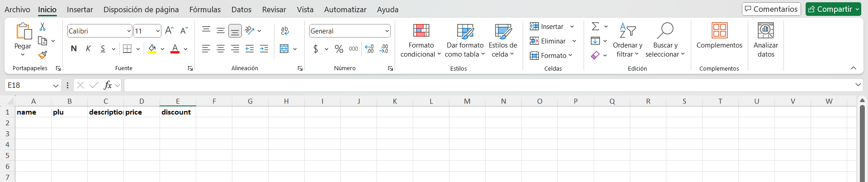This screenshot has height=182, width=868.
Task: Click the percent style icon
Action: click(x=339, y=49)
